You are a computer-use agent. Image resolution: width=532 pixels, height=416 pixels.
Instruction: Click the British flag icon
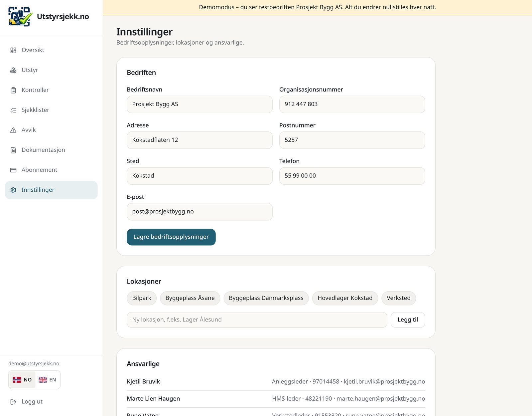(x=43, y=380)
